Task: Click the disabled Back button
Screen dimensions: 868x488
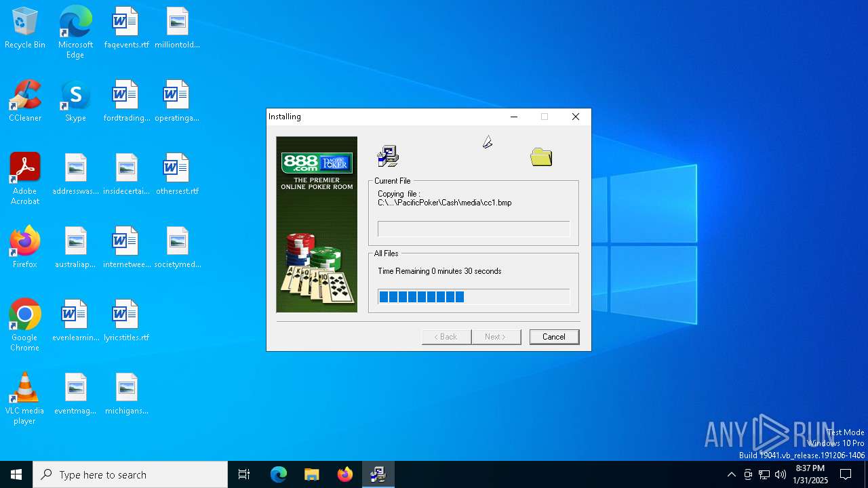Action: (446, 337)
